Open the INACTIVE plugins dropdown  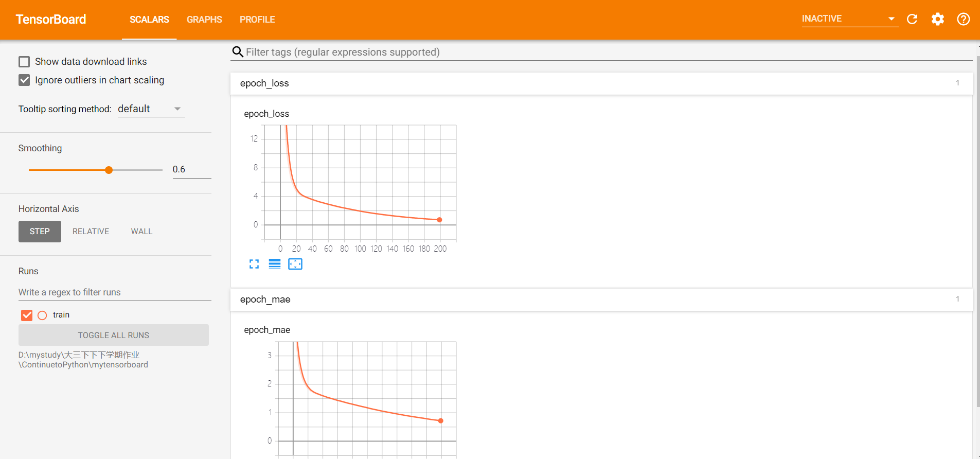(x=850, y=19)
